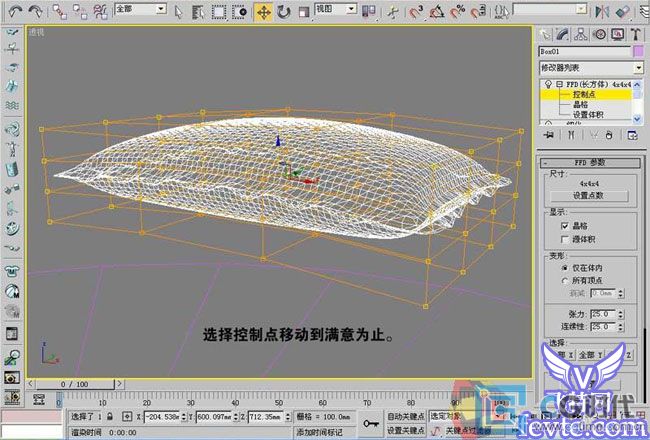650x440 pixels.
Task: Switch to the Utilities hammer tab
Action: click(636, 35)
